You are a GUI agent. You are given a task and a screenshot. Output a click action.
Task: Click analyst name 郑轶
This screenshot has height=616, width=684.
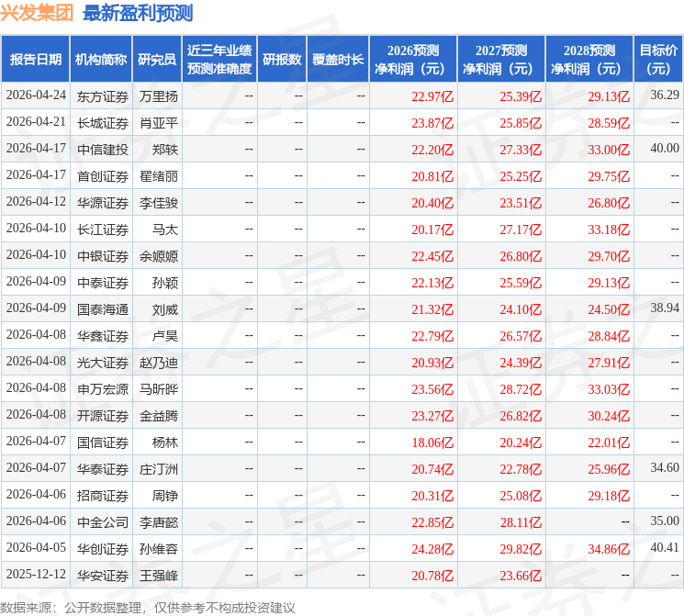(x=165, y=150)
